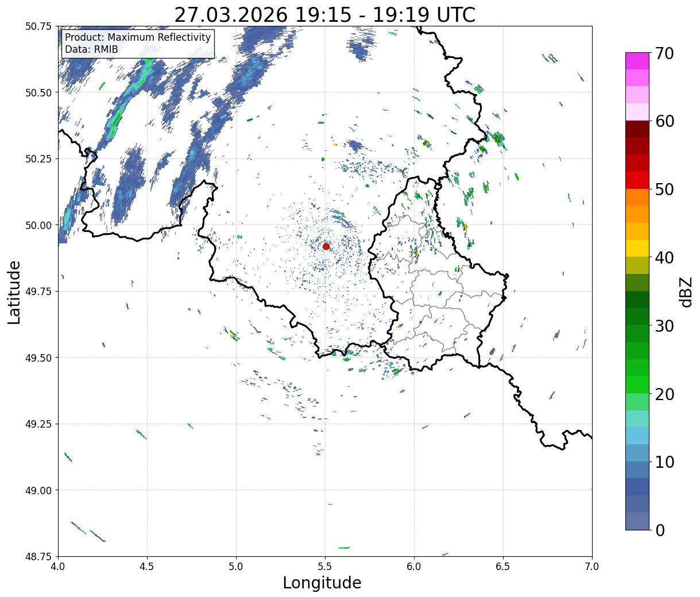Click the longitude tick label 4.0
Viewport: 700px width, 597px height.
point(58,567)
